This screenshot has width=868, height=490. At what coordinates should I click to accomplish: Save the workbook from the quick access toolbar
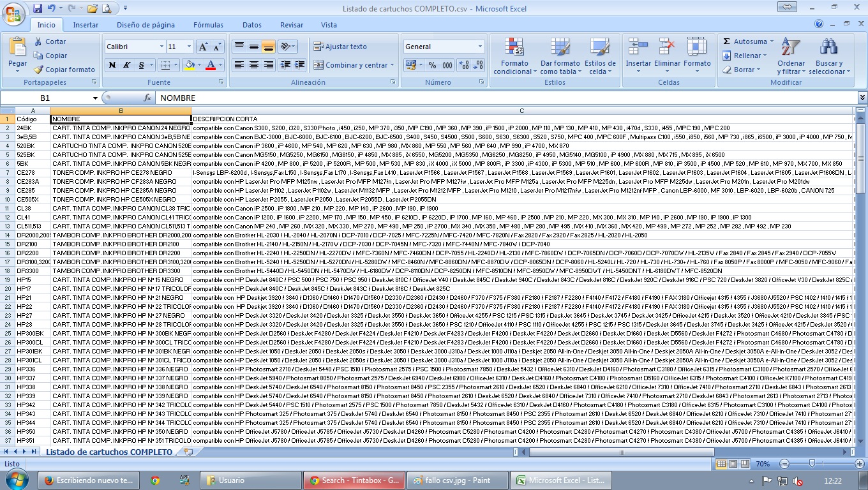(38, 8)
